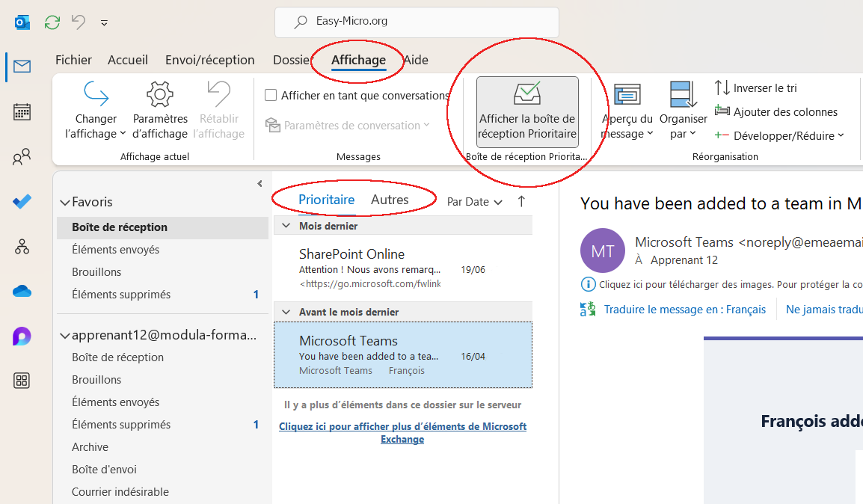This screenshot has width=863, height=504.
Task: Select the Microsoft Teams message
Action: coord(403,355)
